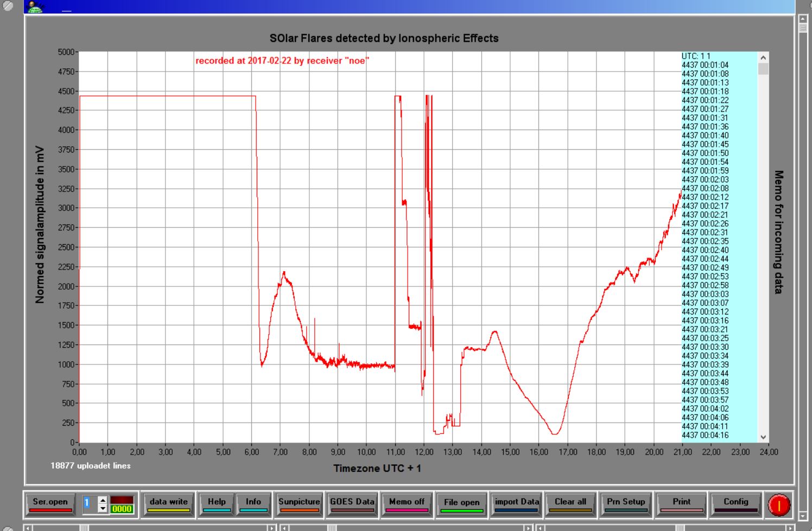Click the 12,00 x-axis tick label
Image resolution: width=812 pixels, height=531 pixels.
point(424,452)
